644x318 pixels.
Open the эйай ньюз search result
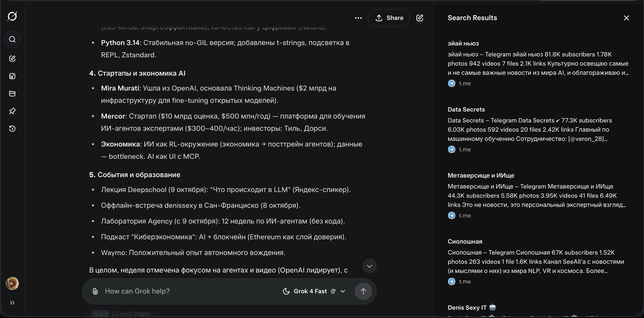[463, 44]
